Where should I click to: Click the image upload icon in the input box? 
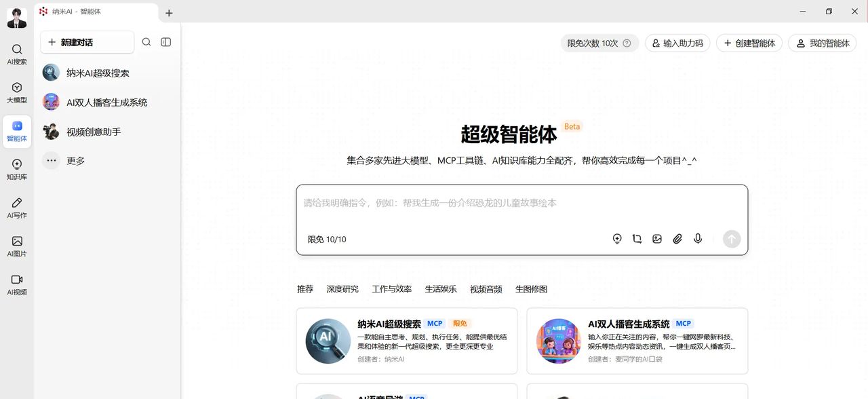(657, 239)
